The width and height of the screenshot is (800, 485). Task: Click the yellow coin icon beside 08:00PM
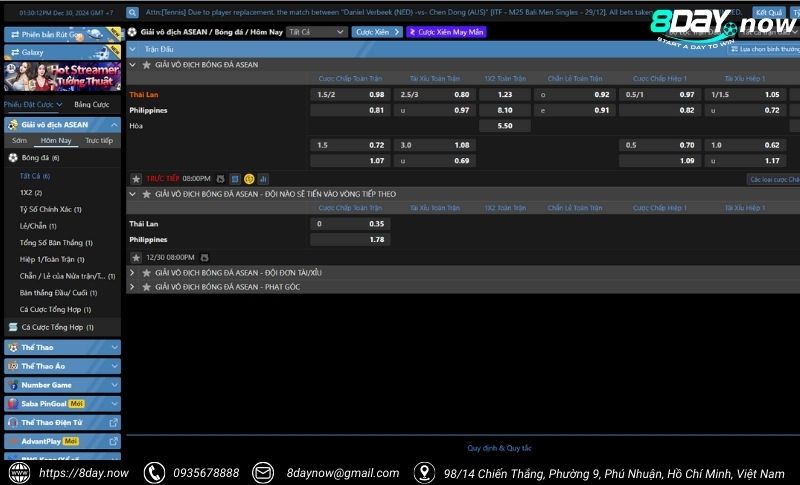[249, 178]
